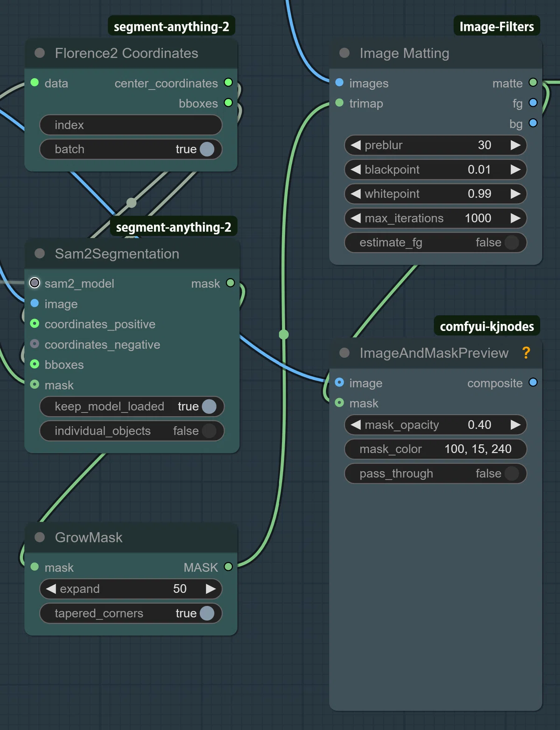Image resolution: width=560 pixels, height=730 pixels.
Task: Click the comfyui-kjnodes badge label
Action: pos(487,326)
